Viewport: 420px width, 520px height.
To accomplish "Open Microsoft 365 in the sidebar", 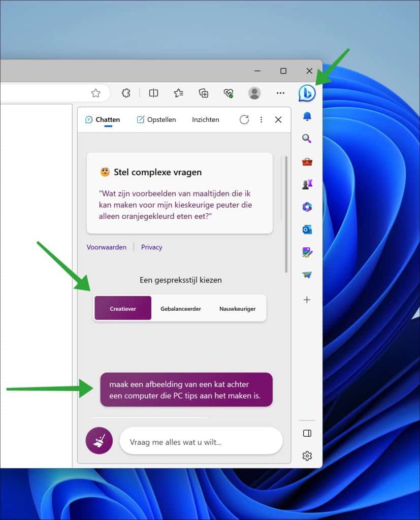I will (307, 206).
